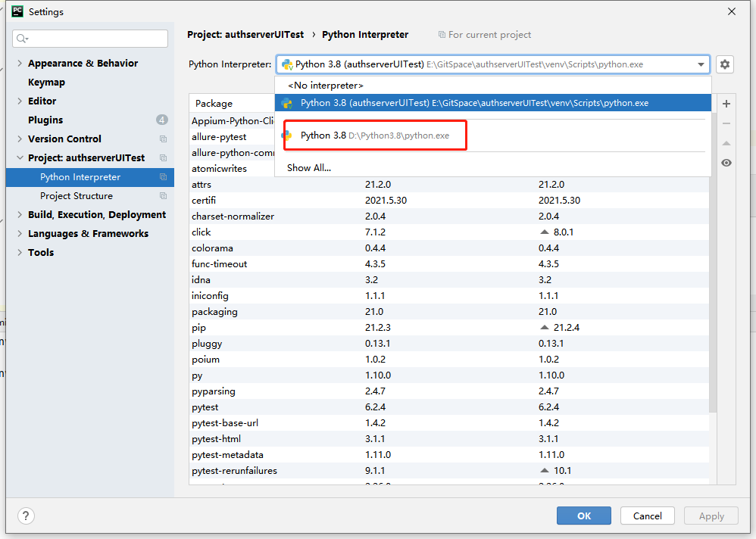Select the pip package row
756x539 pixels.
click(x=449, y=327)
